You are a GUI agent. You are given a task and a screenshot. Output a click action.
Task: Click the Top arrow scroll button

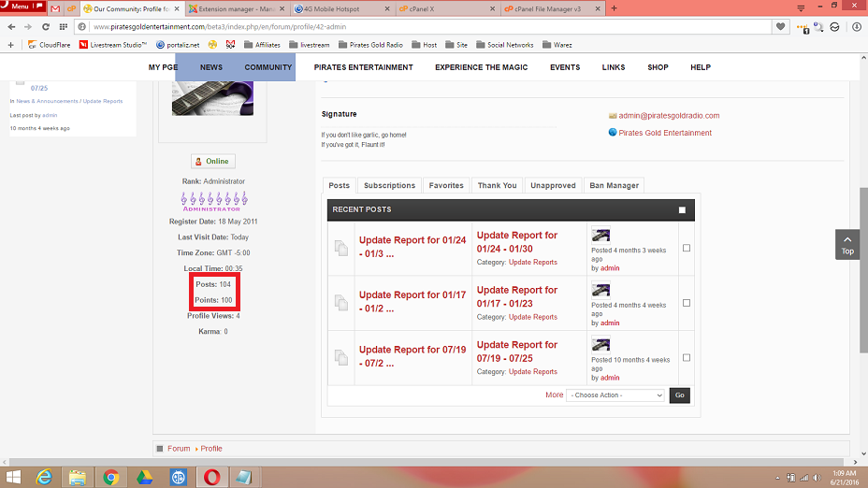click(846, 244)
